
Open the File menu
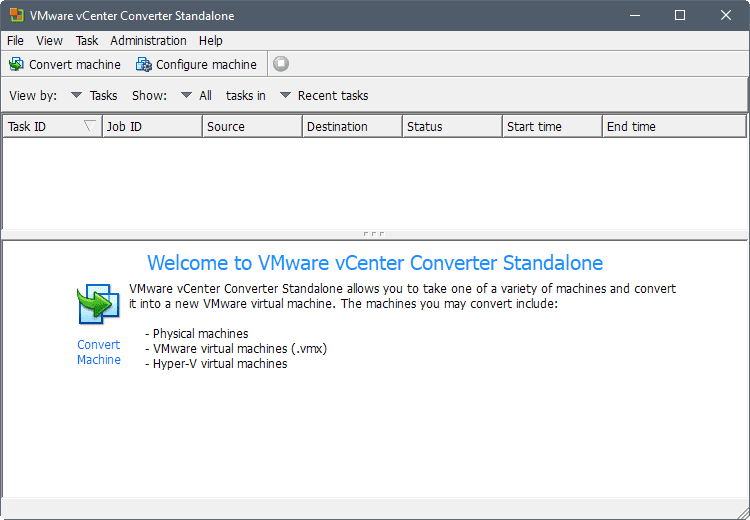[x=15, y=40]
